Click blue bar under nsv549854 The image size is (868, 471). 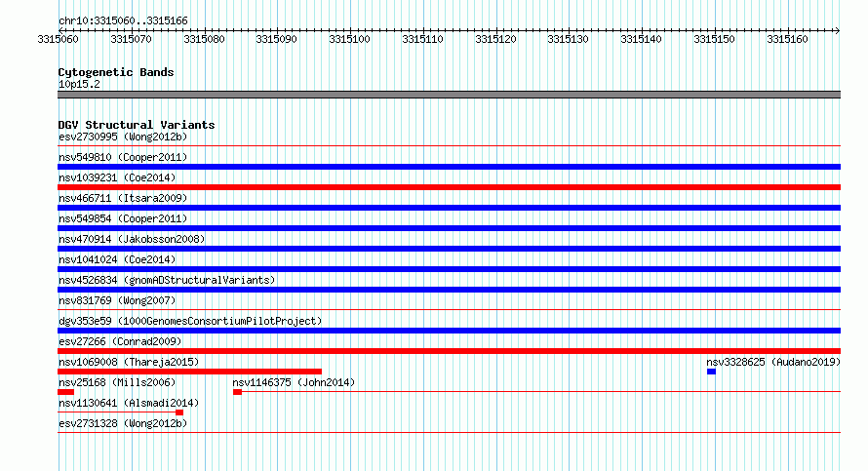(x=449, y=228)
